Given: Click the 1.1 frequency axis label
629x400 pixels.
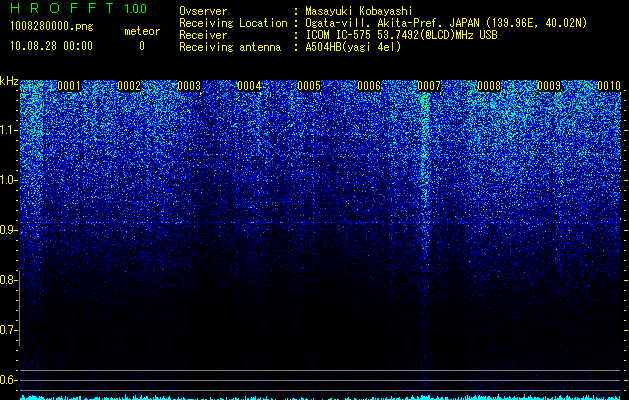Looking at the screenshot, I should coord(8,130).
